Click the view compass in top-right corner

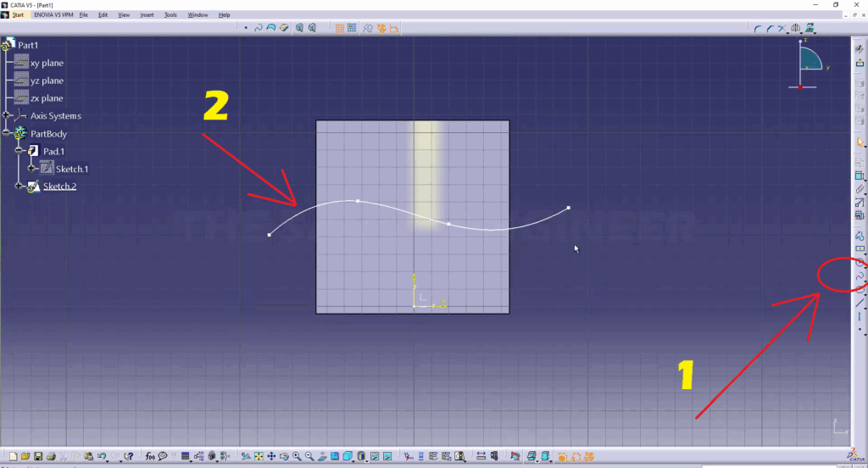(x=809, y=64)
